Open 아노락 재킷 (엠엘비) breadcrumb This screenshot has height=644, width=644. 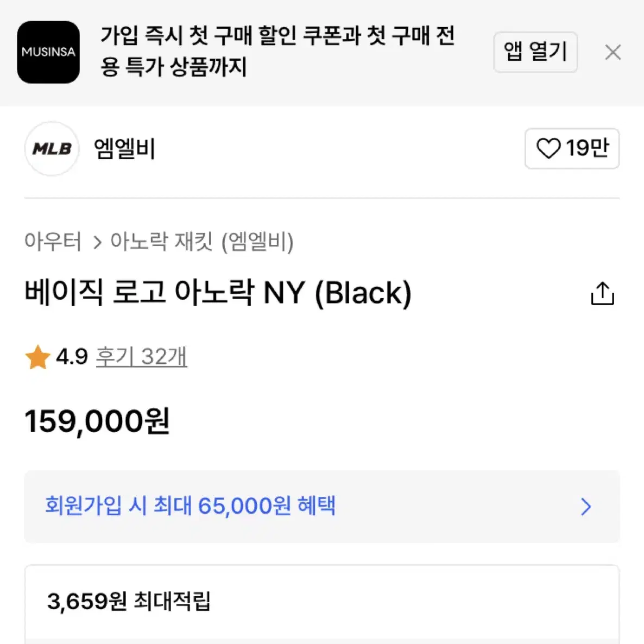[201, 242]
